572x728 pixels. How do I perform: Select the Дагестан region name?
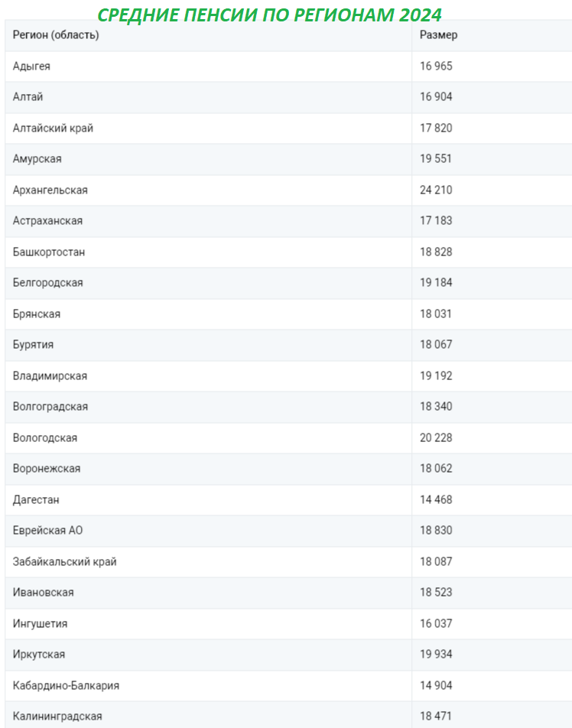tap(36, 500)
